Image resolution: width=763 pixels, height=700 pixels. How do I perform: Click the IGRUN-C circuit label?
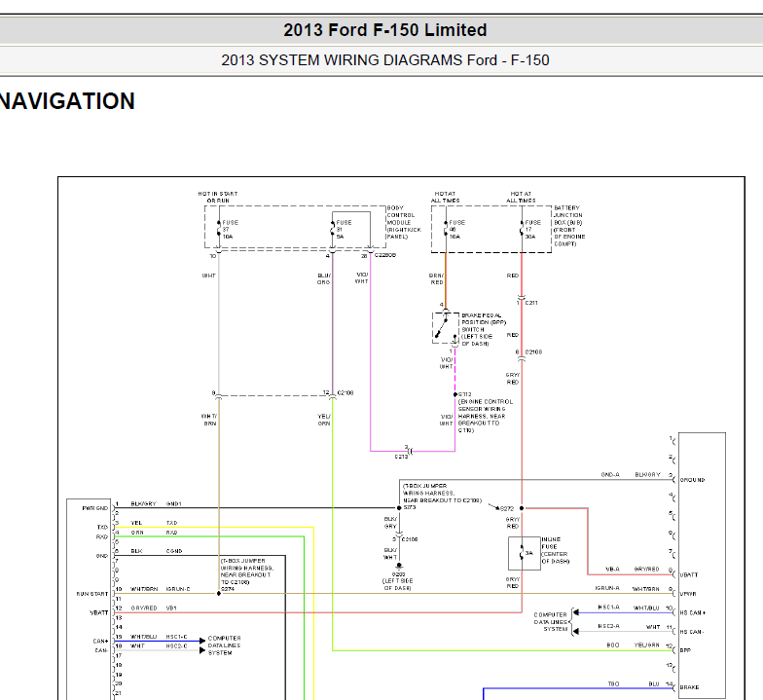(178, 589)
